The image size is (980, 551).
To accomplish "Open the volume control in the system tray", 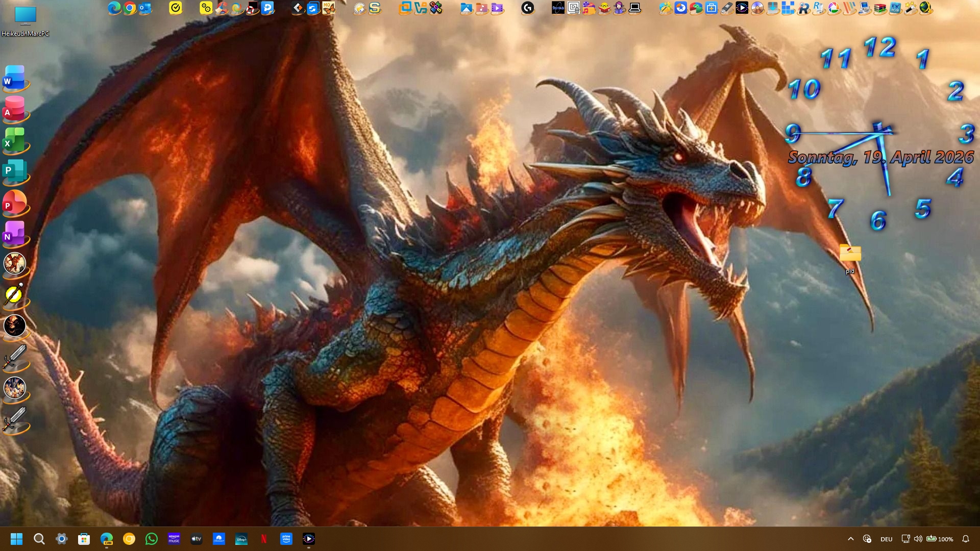I will click(x=918, y=539).
